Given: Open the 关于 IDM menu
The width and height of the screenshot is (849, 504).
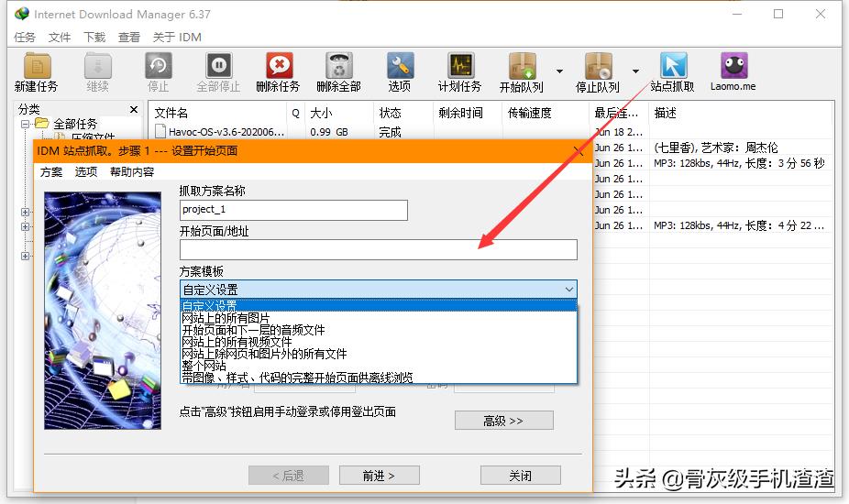Looking at the screenshot, I should click(x=177, y=37).
